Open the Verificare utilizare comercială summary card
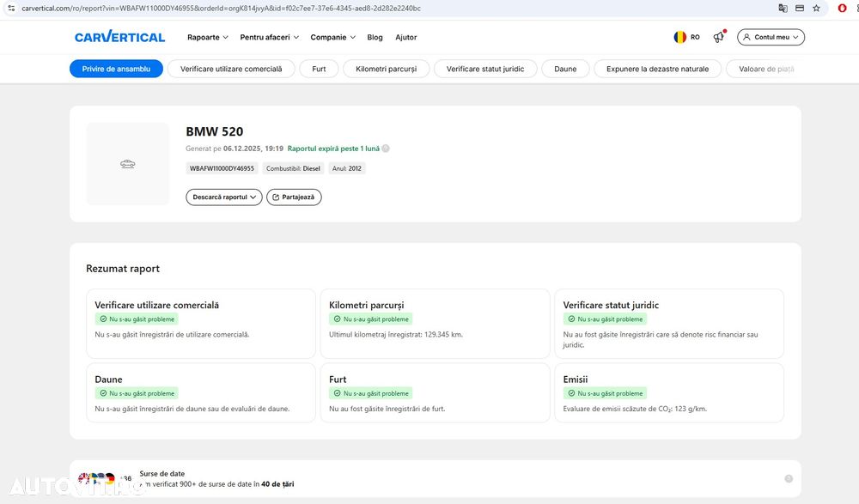Image resolution: width=859 pixels, height=504 pixels. click(201, 324)
